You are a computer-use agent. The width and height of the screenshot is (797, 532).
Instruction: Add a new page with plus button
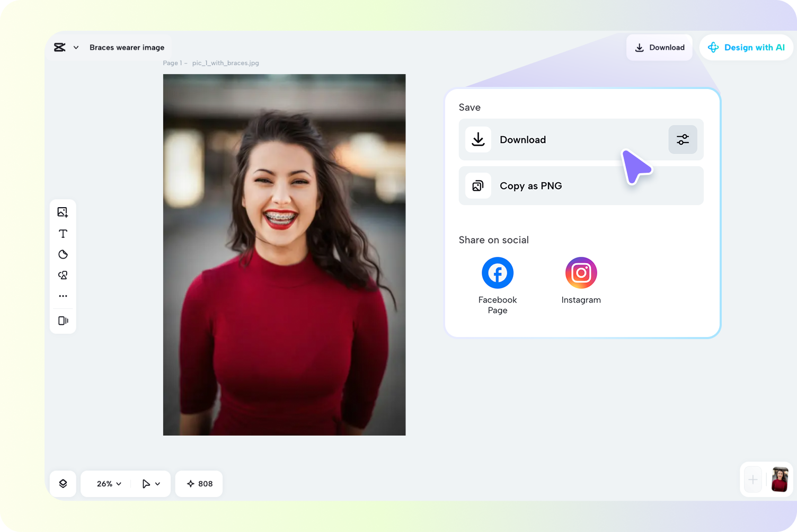(753, 480)
